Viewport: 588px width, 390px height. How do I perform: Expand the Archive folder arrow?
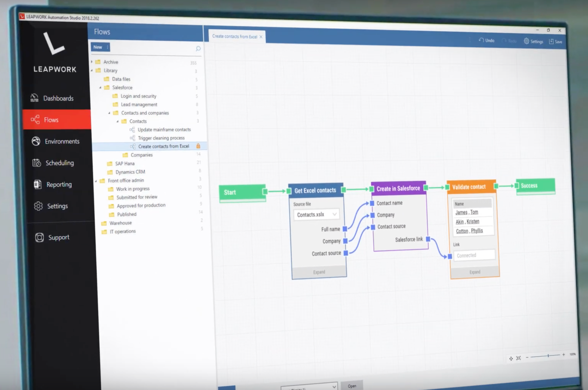[92, 61]
